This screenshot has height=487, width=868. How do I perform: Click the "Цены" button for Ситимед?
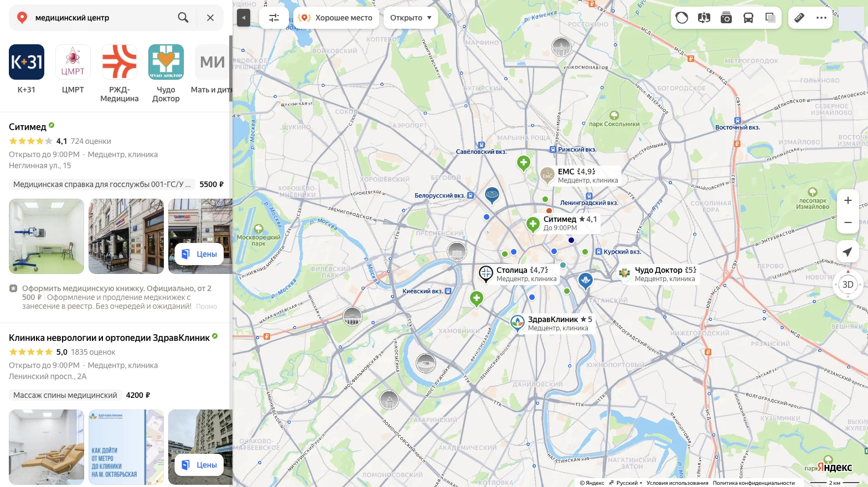(x=199, y=254)
